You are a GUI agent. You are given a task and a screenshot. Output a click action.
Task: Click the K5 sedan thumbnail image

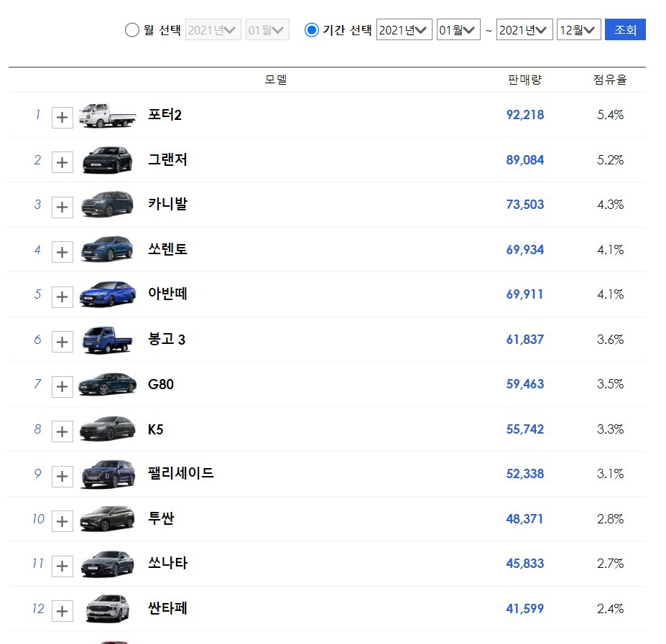click(x=108, y=429)
